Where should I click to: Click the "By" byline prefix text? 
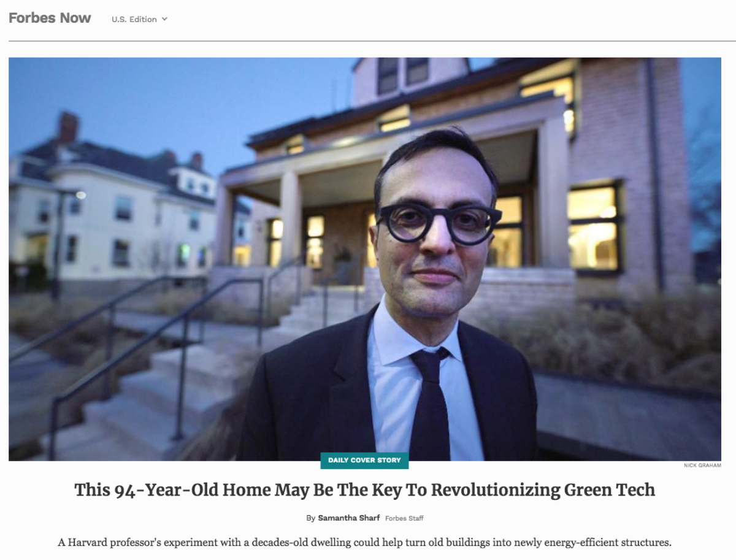310,518
